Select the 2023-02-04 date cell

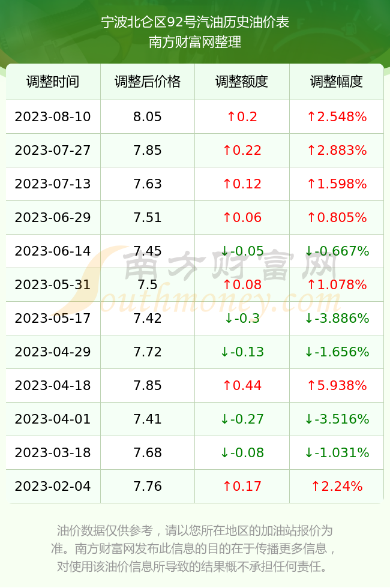click(x=53, y=487)
